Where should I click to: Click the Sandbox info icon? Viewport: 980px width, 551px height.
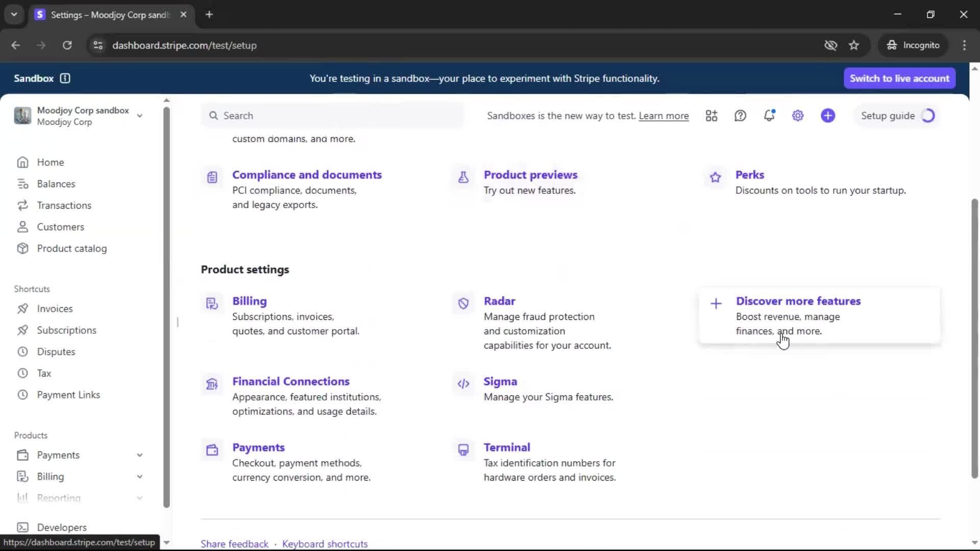65,78
